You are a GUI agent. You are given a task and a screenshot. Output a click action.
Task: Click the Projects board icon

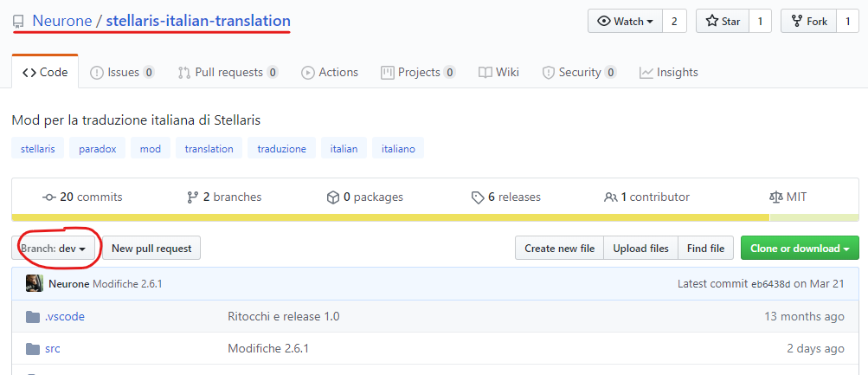pos(387,73)
